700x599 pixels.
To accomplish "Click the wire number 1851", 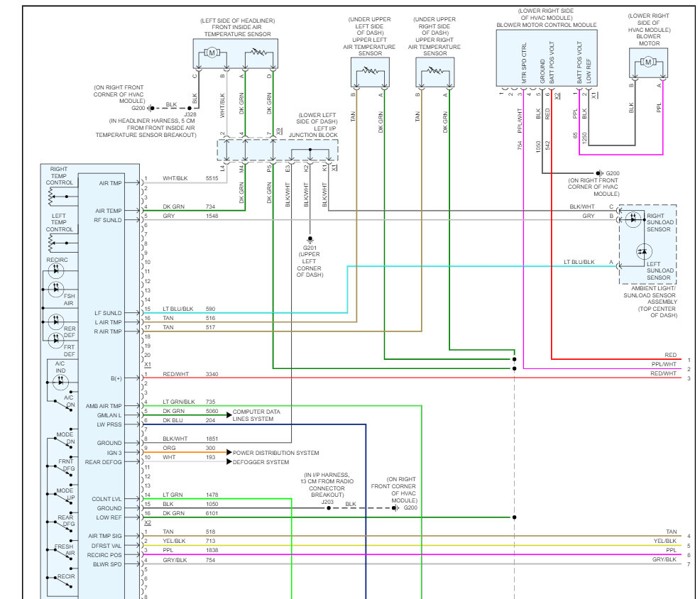I will tap(212, 439).
